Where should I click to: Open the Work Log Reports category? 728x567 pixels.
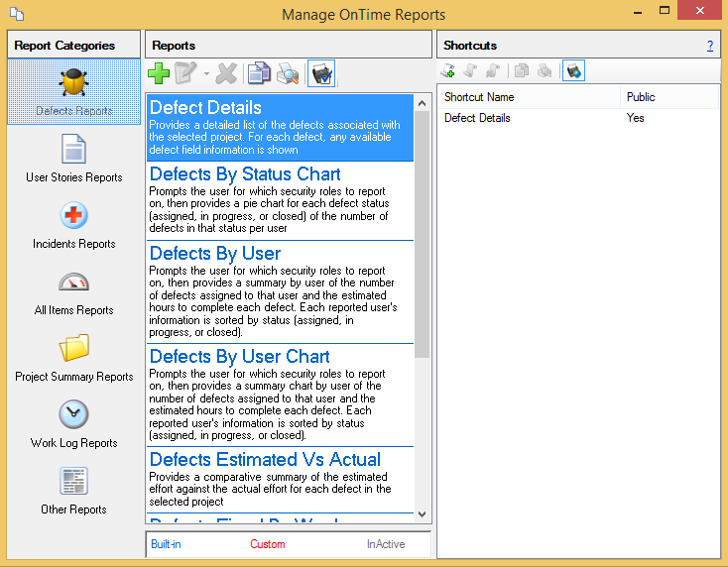[x=73, y=424]
